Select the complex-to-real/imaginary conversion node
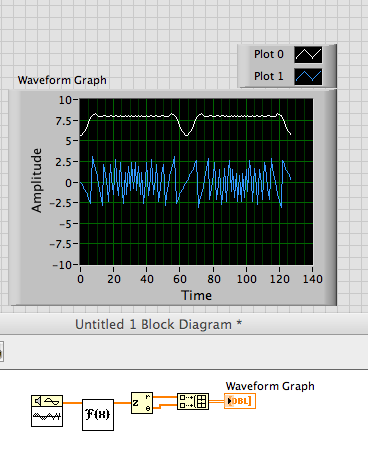Screen dimensions: 368x451 pyautogui.click(x=142, y=403)
